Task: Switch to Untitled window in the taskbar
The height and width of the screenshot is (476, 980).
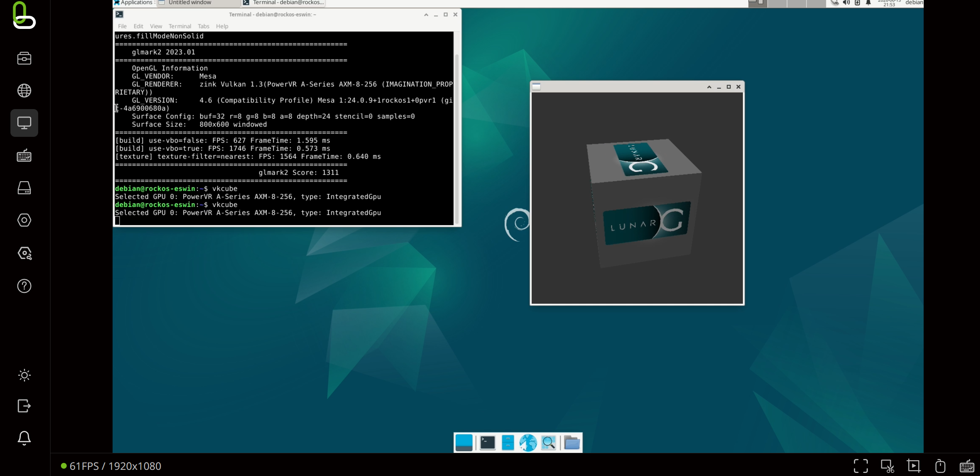Action: (x=199, y=3)
